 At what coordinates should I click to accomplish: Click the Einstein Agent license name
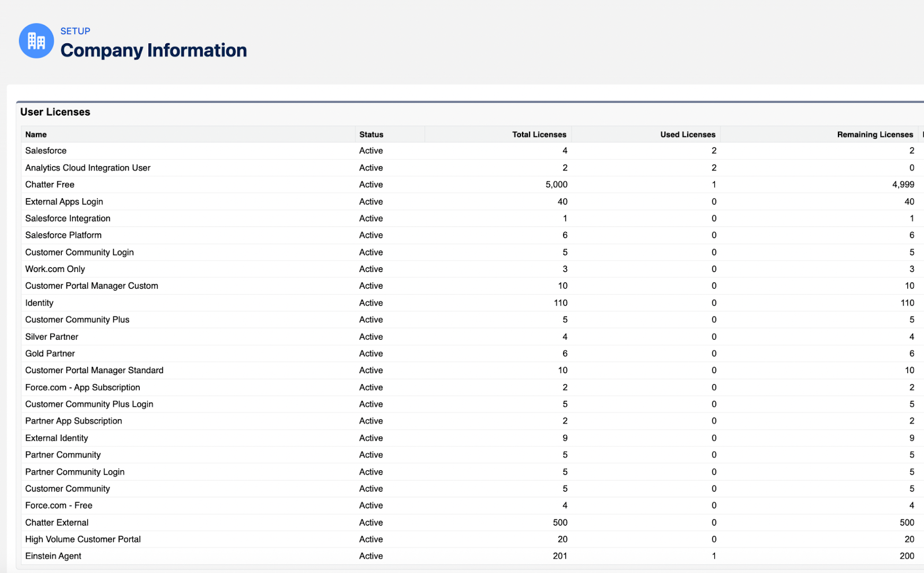coord(53,556)
